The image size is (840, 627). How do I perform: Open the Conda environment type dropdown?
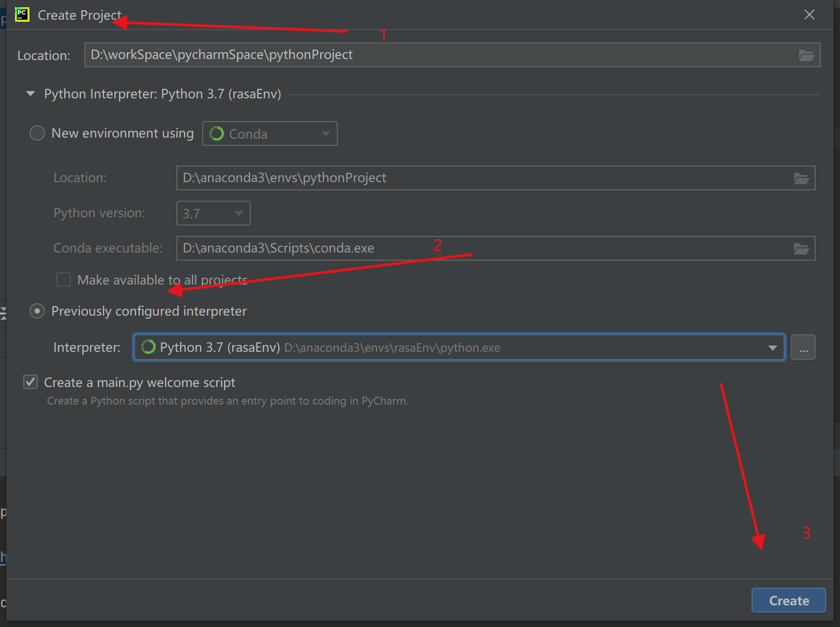[x=270, y=133]
